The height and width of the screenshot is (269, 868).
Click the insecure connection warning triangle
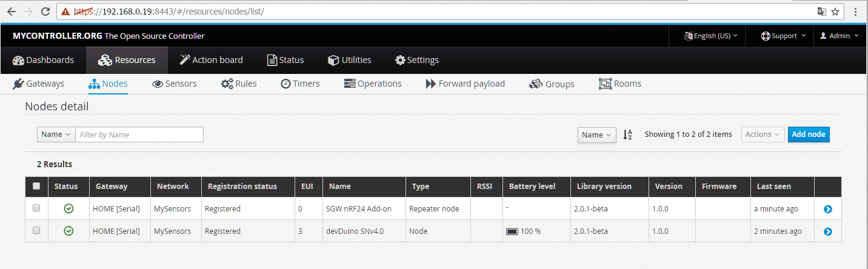[x=65, y=12]
